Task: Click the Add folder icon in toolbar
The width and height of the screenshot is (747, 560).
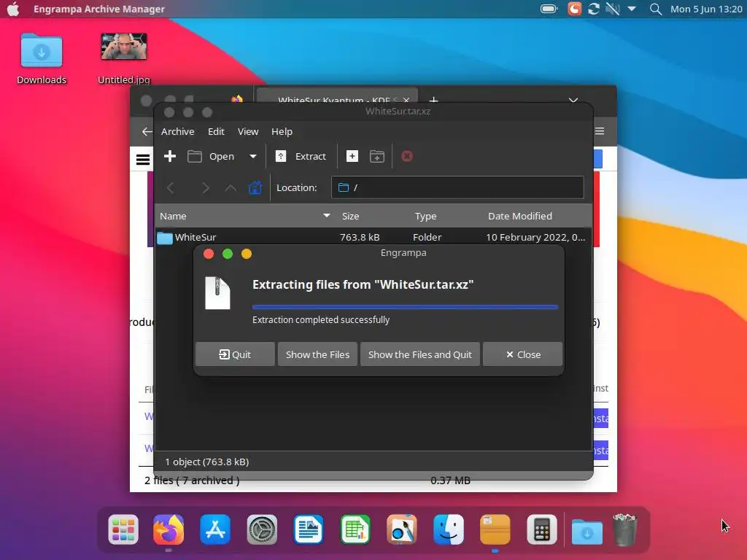Action: pos(377,156)
